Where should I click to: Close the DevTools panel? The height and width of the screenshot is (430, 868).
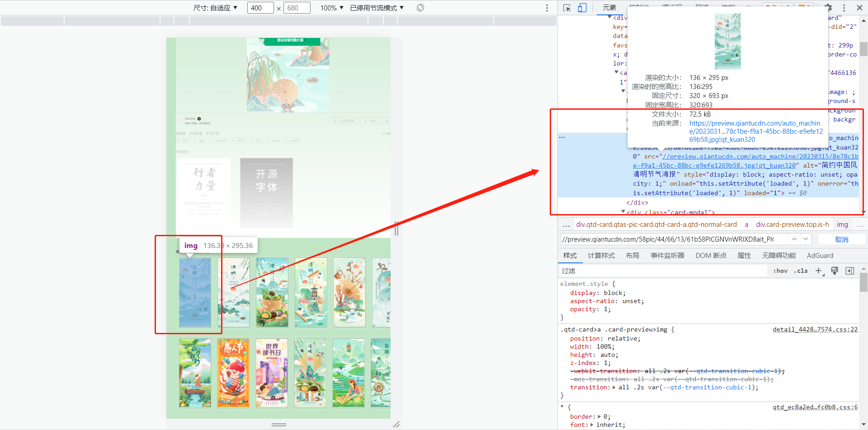859,8
